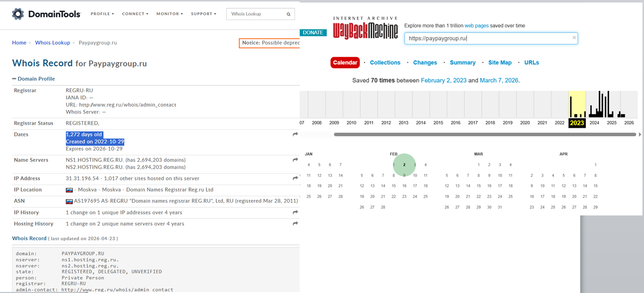The image size is (644, 293).
Task: Click the Russian flag icon in IP Location row
Action: (69, 190)
